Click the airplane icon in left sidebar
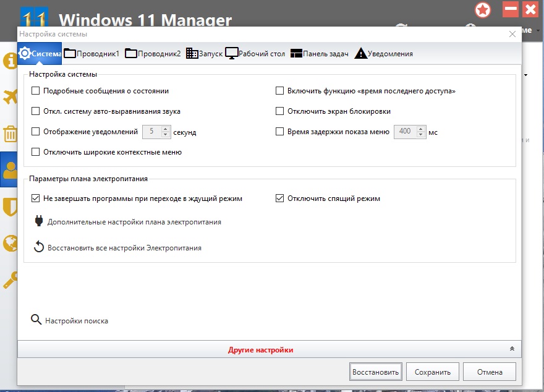The width and height of the screenshot is (544, 392). [9, 97]
